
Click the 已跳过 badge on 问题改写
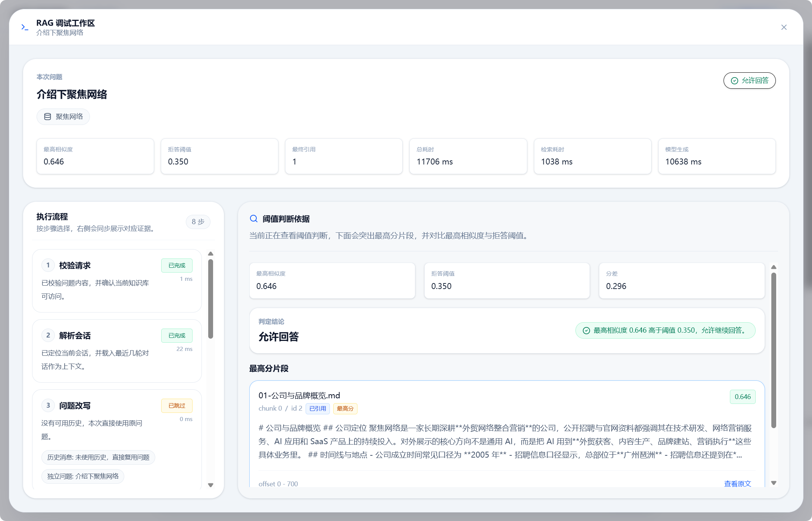point(177,406)
